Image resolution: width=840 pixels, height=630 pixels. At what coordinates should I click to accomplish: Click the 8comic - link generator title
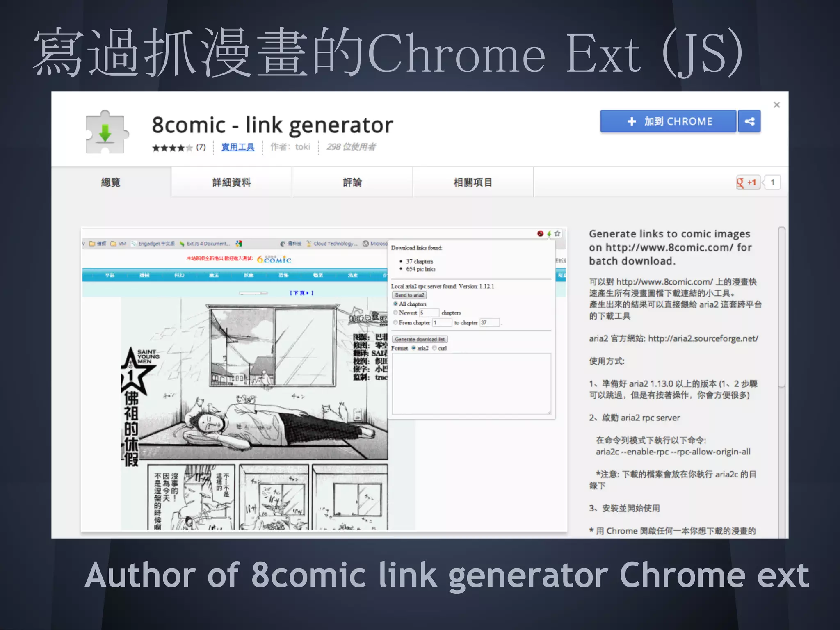pyautogui.click(x=272, y=125)
